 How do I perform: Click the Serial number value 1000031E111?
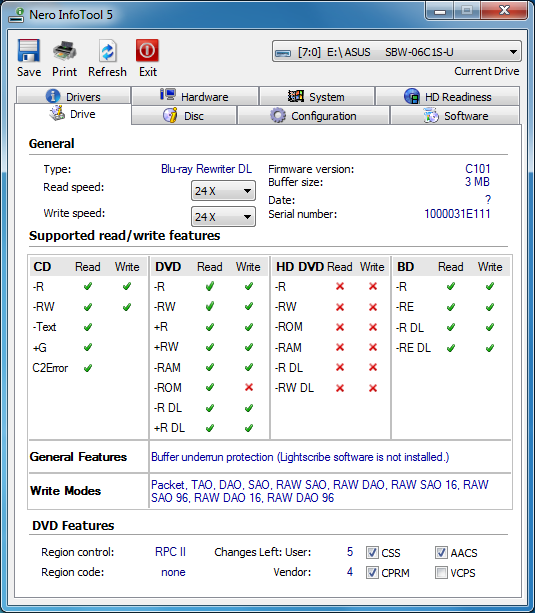click(x=457, y=214)
